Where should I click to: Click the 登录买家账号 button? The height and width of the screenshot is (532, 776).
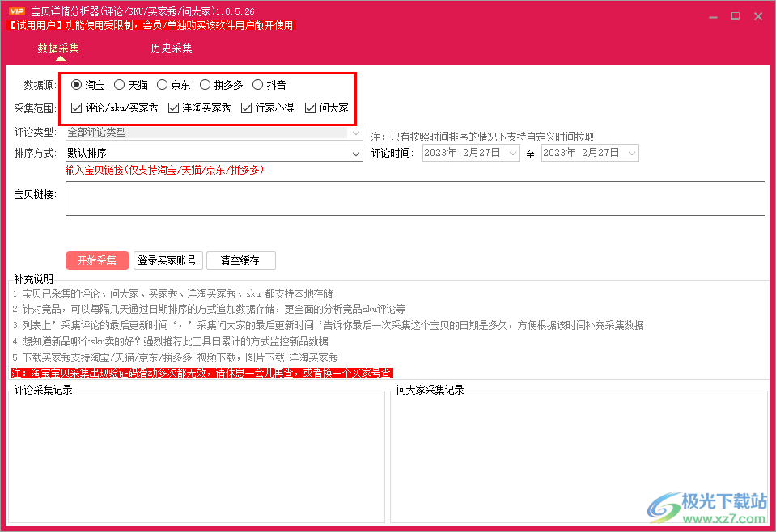point(167,260)
